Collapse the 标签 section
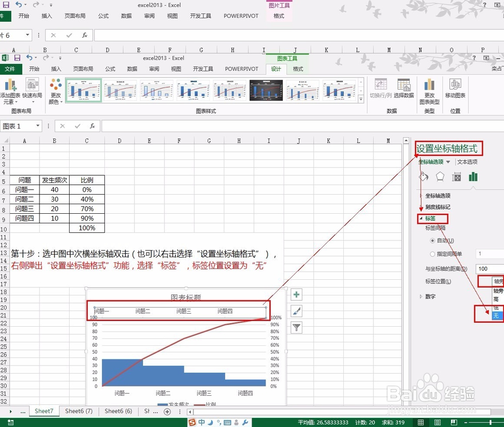504x427 pixels. (x=430, y=218)
